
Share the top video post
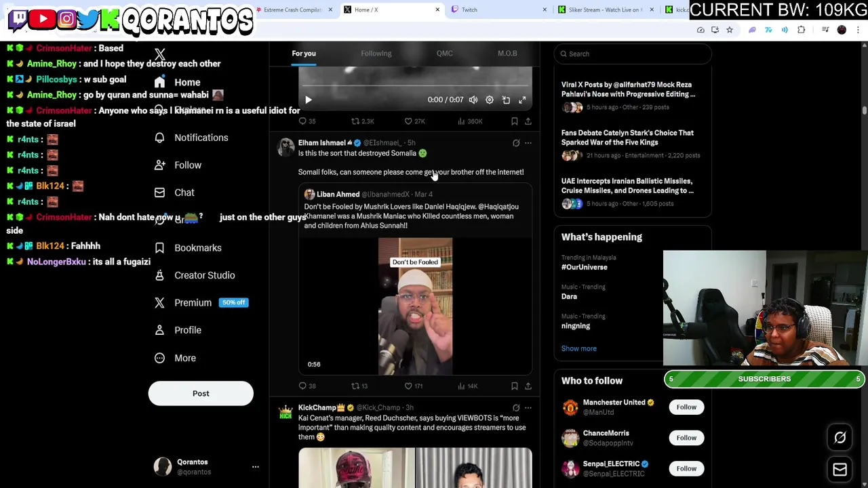pos(528,121)
